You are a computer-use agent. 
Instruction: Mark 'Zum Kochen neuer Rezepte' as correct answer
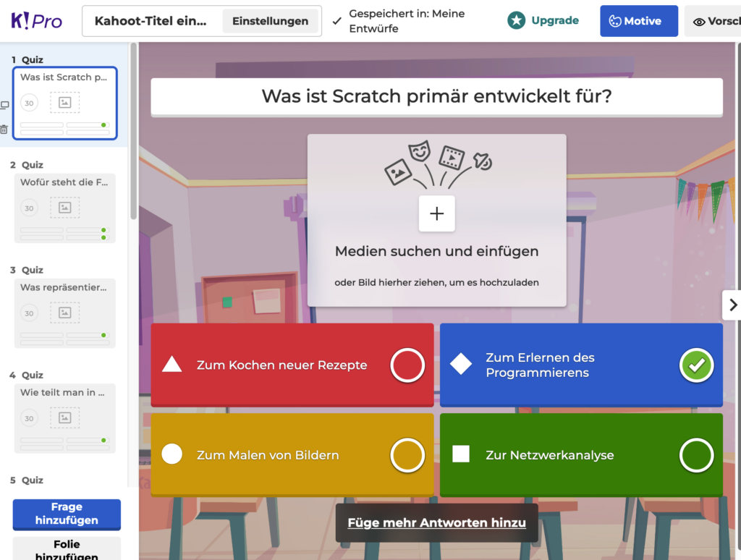(407, 365)
